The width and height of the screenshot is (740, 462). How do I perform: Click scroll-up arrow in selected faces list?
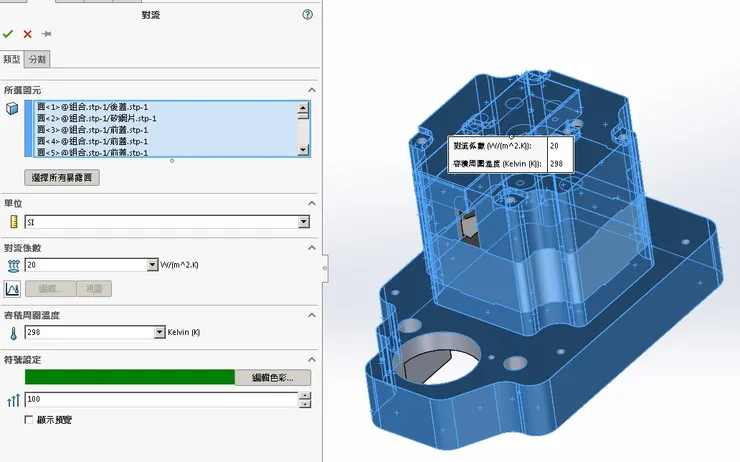303,107
